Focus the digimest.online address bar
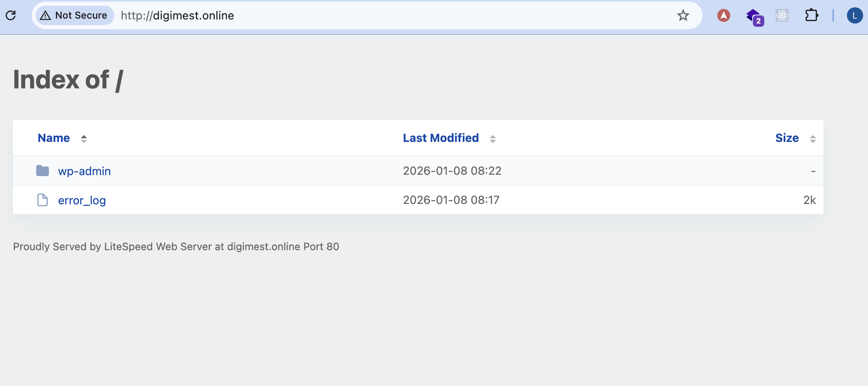Viewport: 868px width, 386px height. [x=365, y=15]
